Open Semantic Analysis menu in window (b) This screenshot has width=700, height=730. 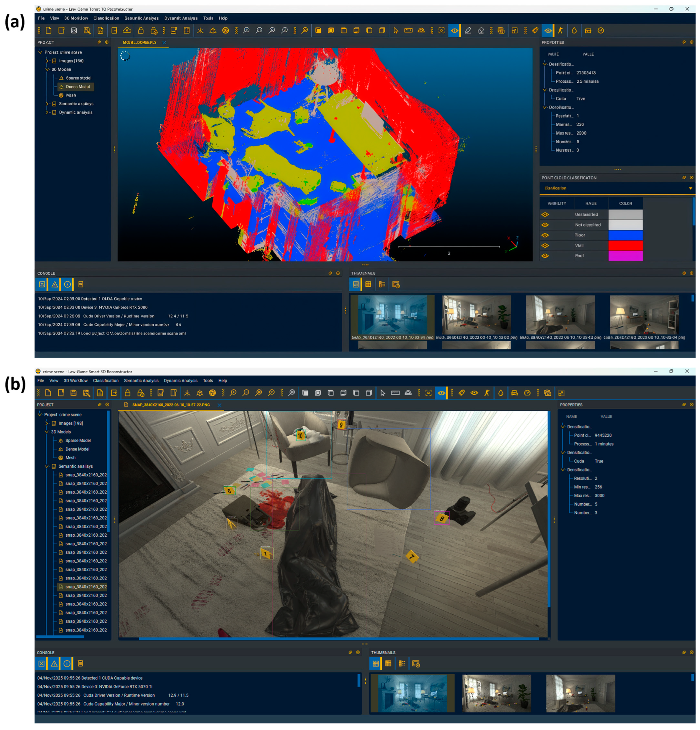point(141,380)
